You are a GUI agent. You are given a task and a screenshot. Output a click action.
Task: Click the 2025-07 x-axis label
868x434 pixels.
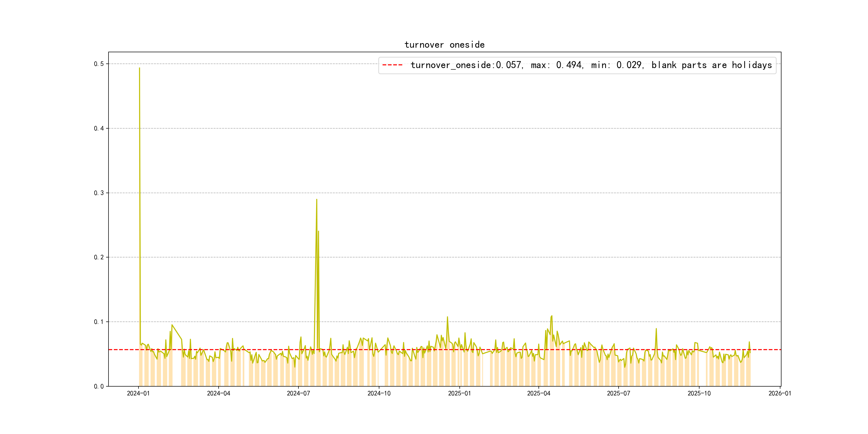coord(618,394)
